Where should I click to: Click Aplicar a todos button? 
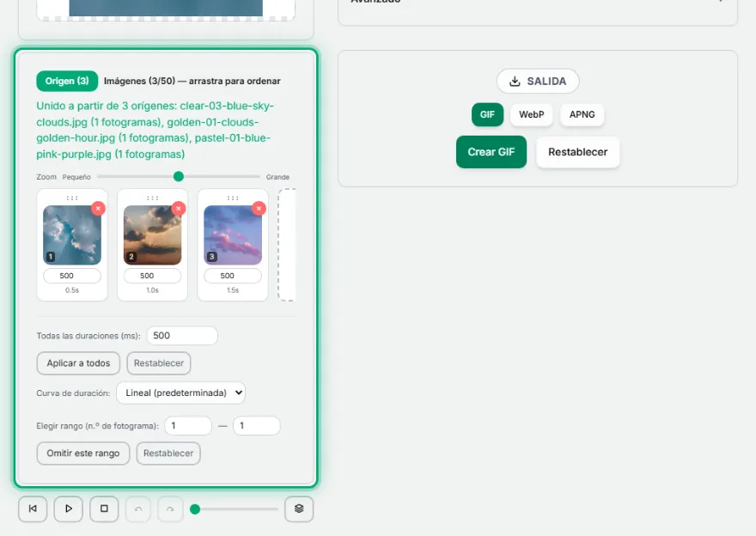click(x=78, y=363)
